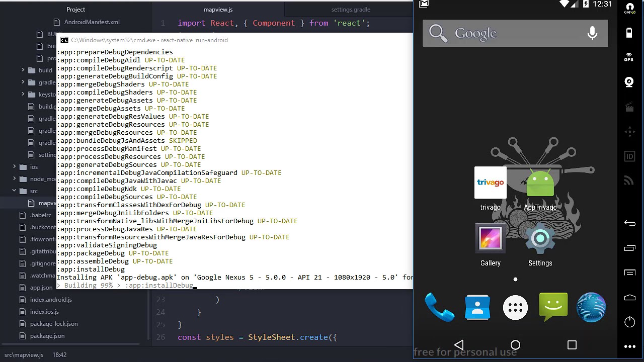The image size is (644, 362).
Task: Tap the Android Back navigation button
Action: [x=459, y=345]
